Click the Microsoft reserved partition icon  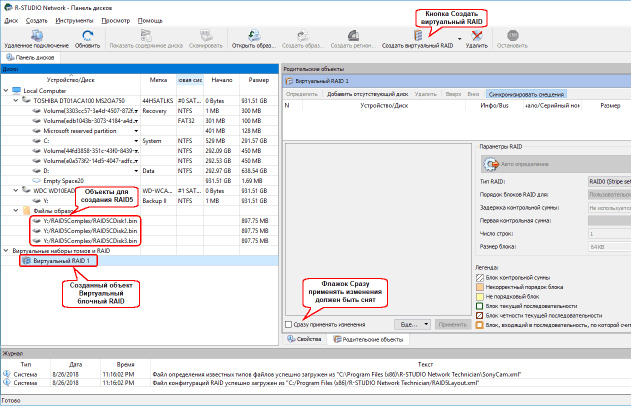point(37,131)
